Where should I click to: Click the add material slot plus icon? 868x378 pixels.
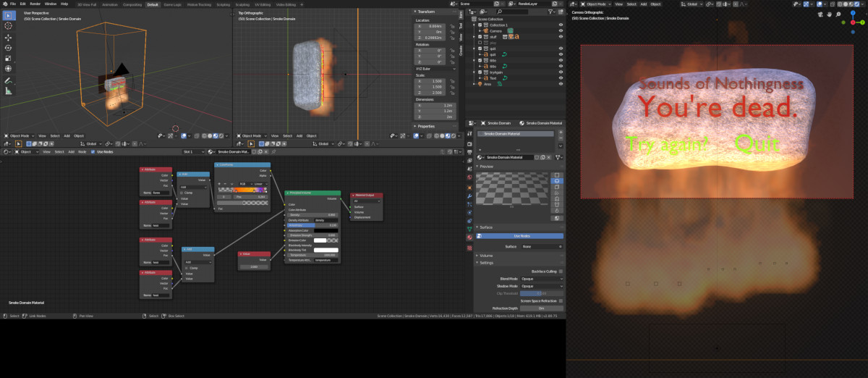pos(561,133)
